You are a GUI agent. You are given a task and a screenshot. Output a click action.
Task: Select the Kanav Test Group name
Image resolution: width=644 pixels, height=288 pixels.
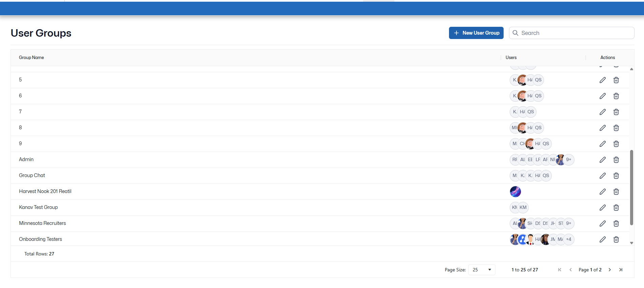click(38, 207)
